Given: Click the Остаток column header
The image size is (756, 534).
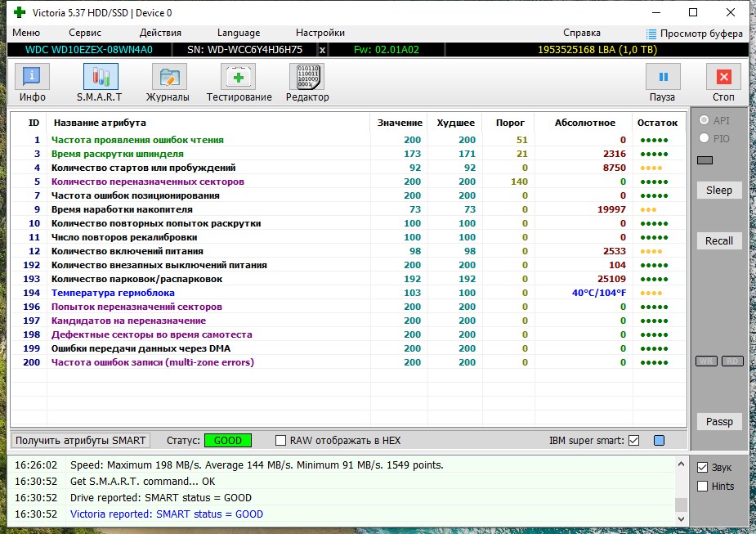Looking at the screenshot, I should (657, 123).
